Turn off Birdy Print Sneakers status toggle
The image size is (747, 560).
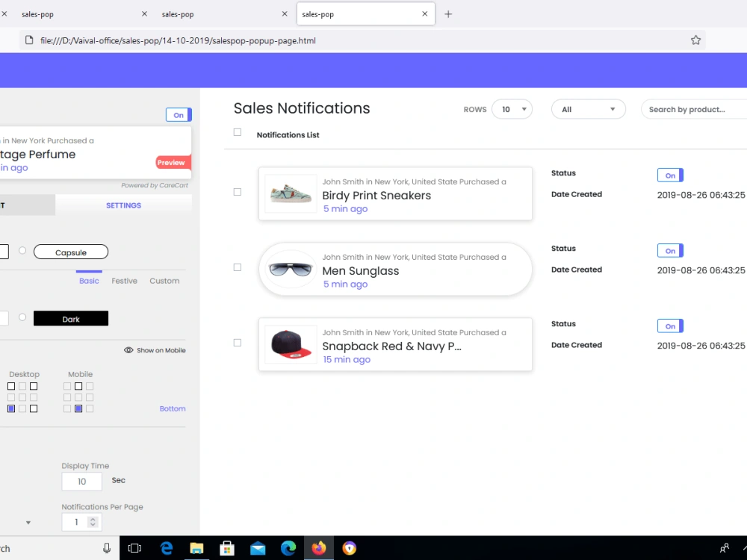[x=670, y=175]
